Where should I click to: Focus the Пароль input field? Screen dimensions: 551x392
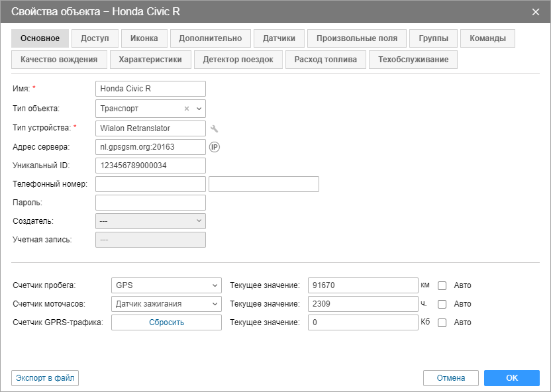point(150,203)
